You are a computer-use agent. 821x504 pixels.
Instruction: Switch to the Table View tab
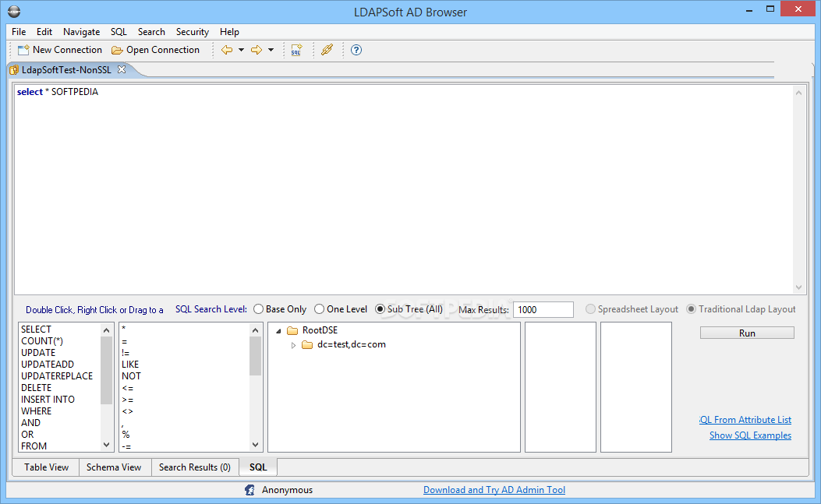tap(46, 467)
